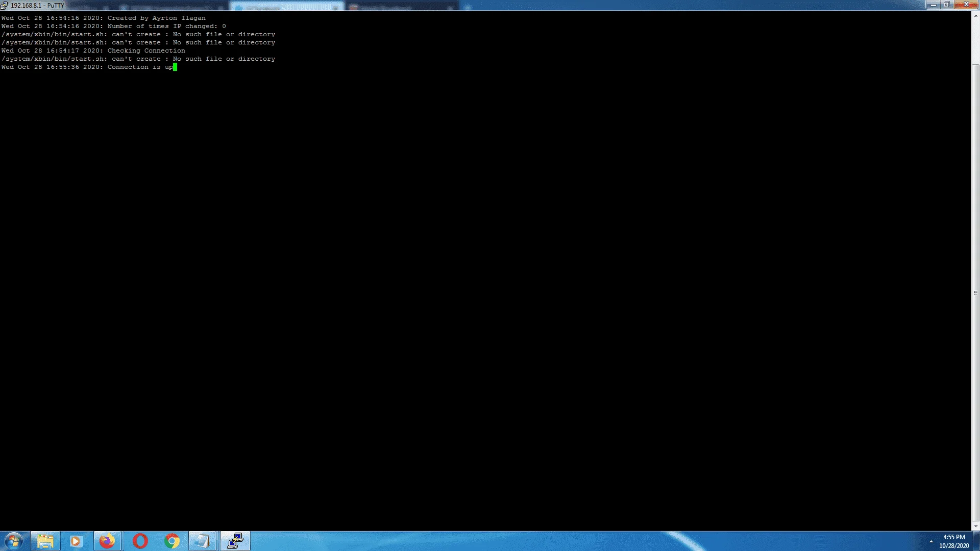Open the PuTTY system menu icon in the title bar
This screenshot has width=980, height=551.
pos(5,5)
